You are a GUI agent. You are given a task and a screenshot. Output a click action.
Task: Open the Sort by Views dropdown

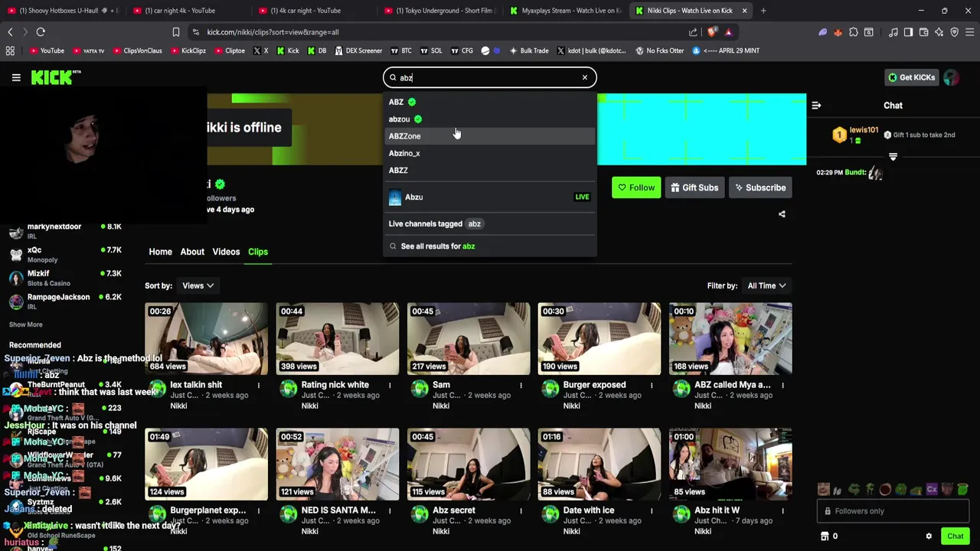198,285
